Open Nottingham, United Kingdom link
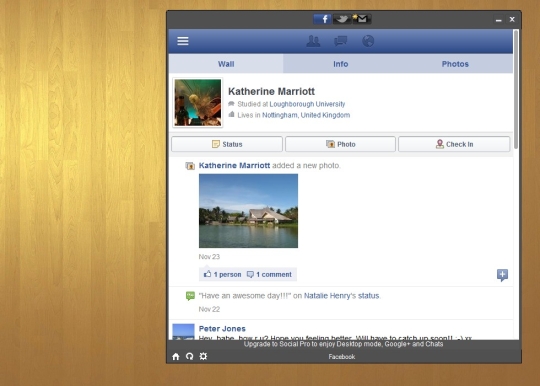 [306, 115]
